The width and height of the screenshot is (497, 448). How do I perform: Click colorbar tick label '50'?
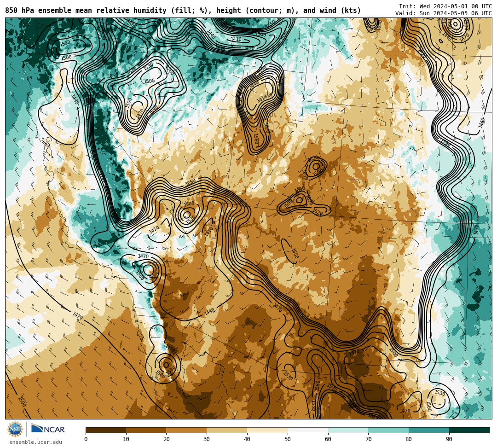[288, 439]
